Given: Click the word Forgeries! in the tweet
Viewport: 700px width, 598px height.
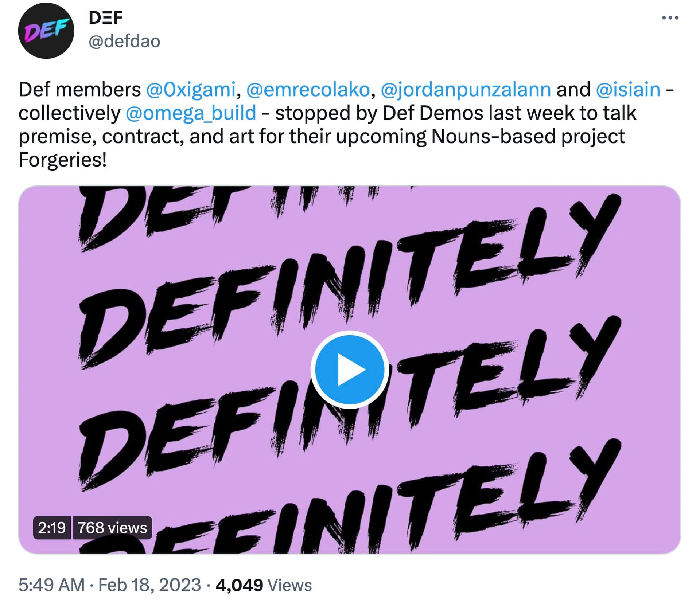Looking at the screenshot, I should tap(63, 160).
